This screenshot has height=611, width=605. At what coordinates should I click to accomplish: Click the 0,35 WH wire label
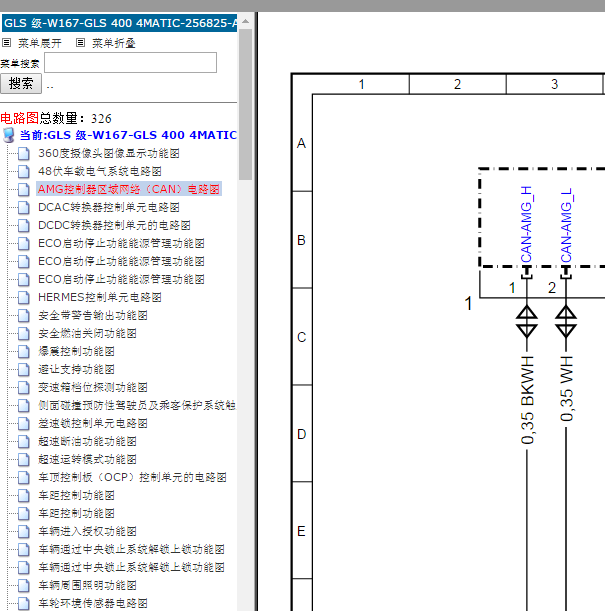coord(567,389)
